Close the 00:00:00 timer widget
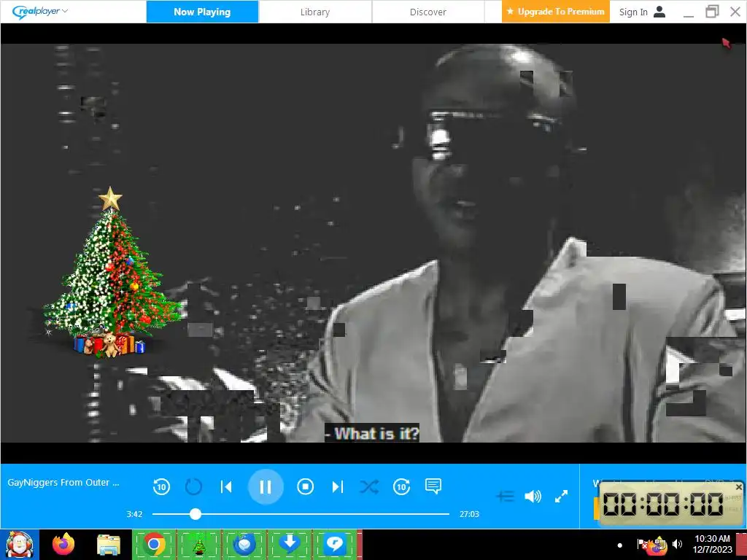Viewport: 747px width, 560px height. pos(738,487)
